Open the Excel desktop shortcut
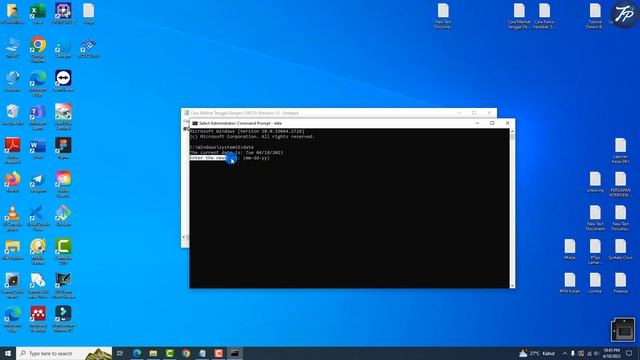This screenshot has width=640, height=360. pos(38,13)
